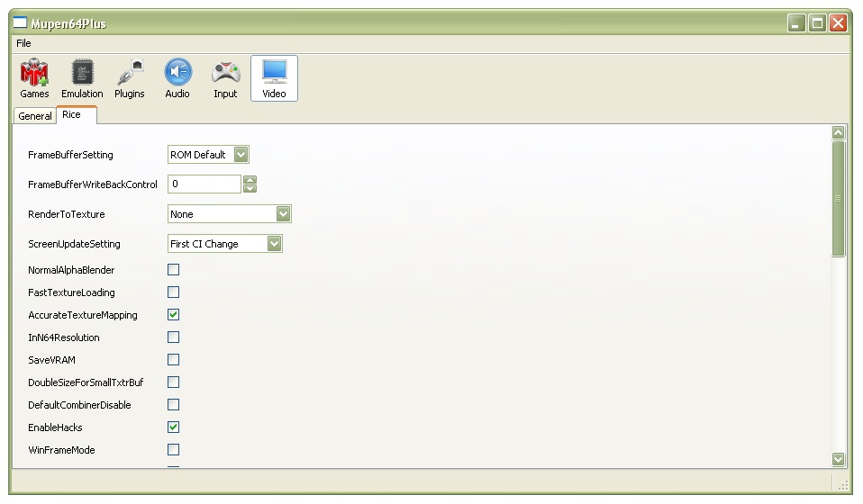
Task: Click the Mupen64Plus title bar icon
Action: [x=20, y=23]
